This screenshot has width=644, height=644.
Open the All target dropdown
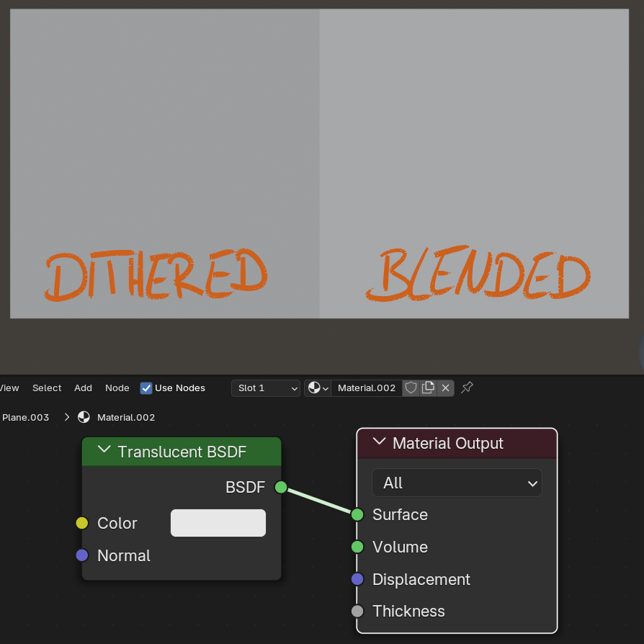pyautogui.click(x=457, y=483)
